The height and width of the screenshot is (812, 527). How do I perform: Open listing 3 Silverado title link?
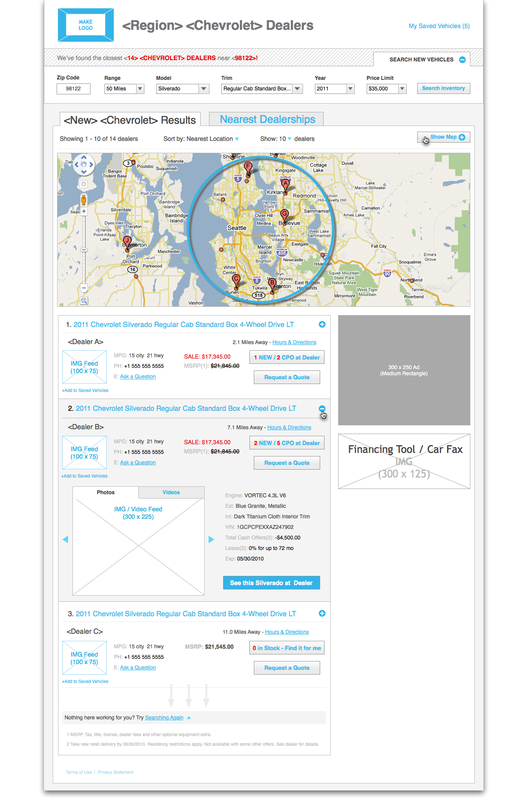[x=186, y=614]
